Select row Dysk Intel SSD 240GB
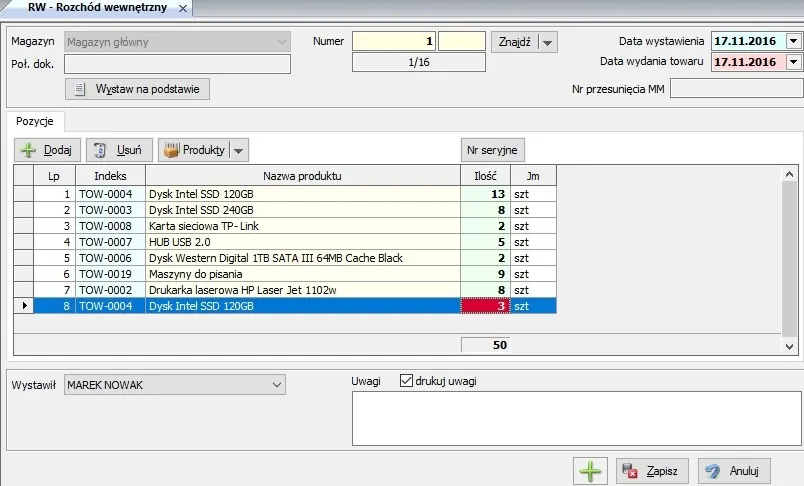The image size is (804, 486). coord(285,210)
